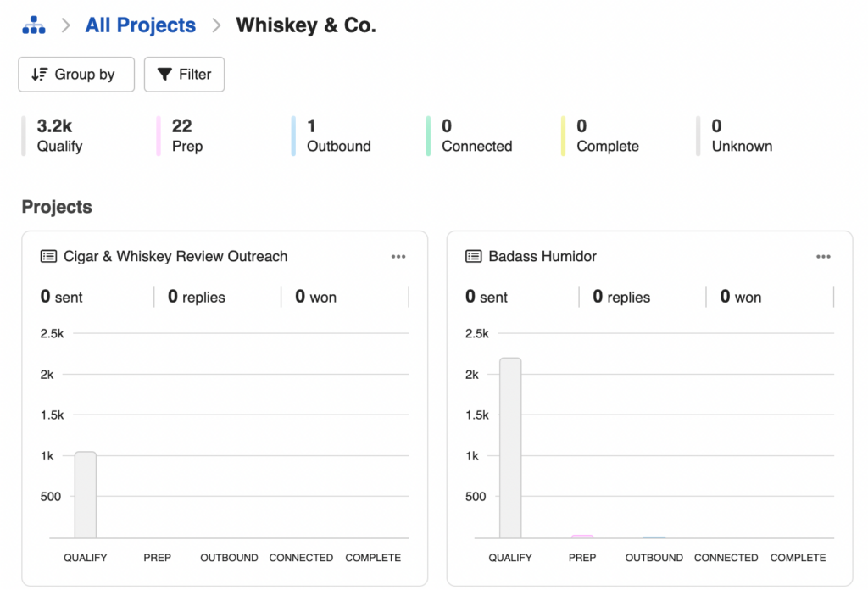Click the All Projects breadcrumb link
The width and height of the screenshot is (868, 590).
[x=140, y=25]
